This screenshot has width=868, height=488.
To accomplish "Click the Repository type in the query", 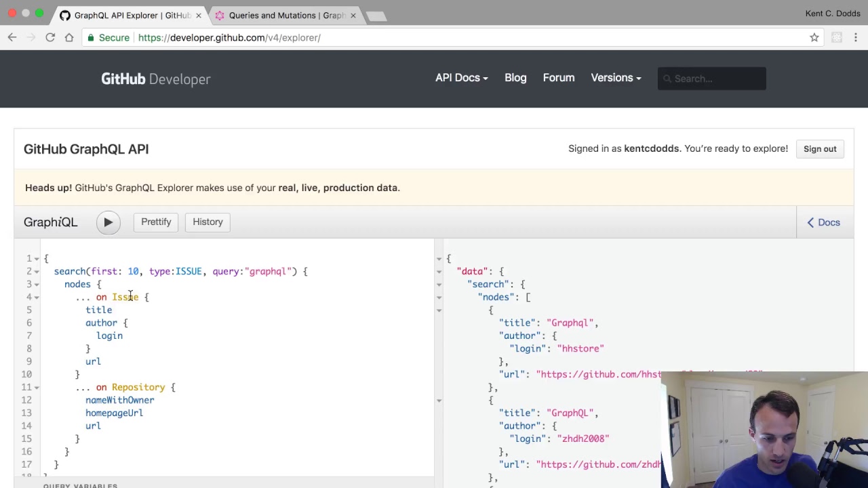I will 138,387.
